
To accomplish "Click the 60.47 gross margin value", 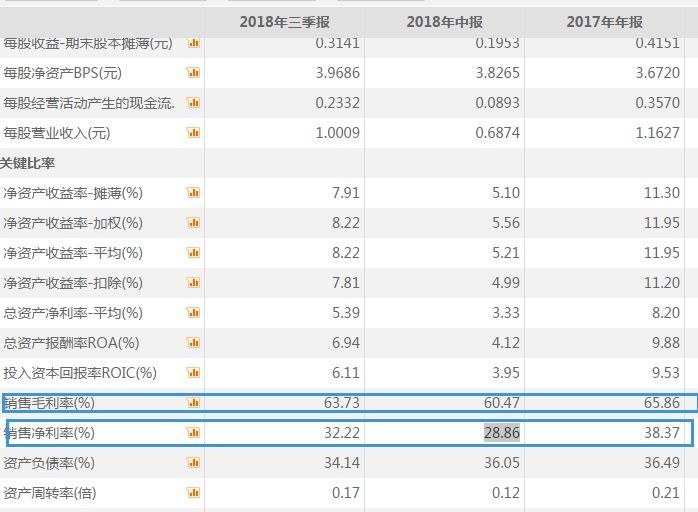I will pos(502,402).
